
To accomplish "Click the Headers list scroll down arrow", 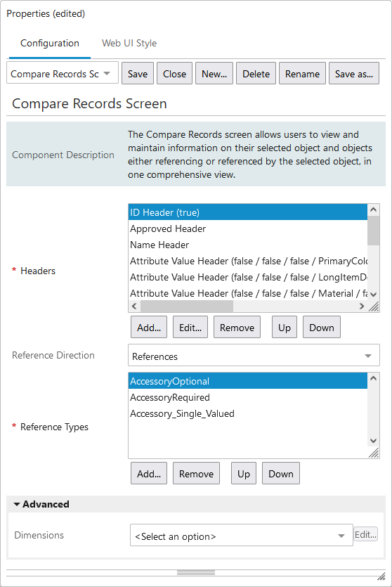I will pyautogui.click(x=373, y=295).
